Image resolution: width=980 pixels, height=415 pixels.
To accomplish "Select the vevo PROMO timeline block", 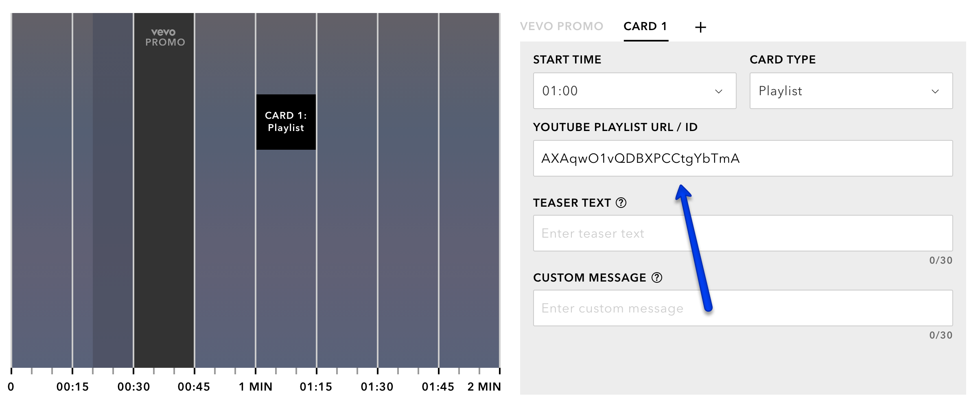I will point(164,190).
